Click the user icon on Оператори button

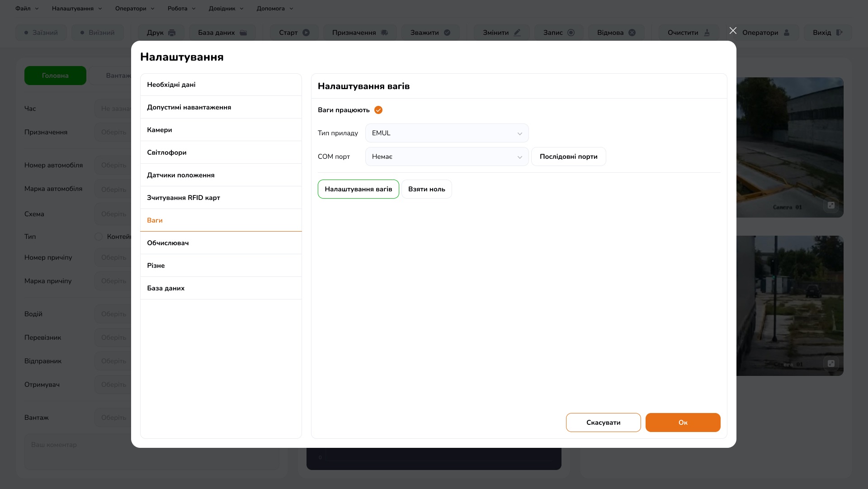[x=787, y=33]
